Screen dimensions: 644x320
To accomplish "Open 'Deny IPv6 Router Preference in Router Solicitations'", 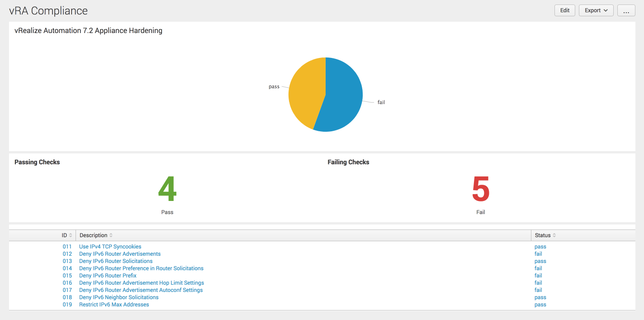I will point(142,268).
